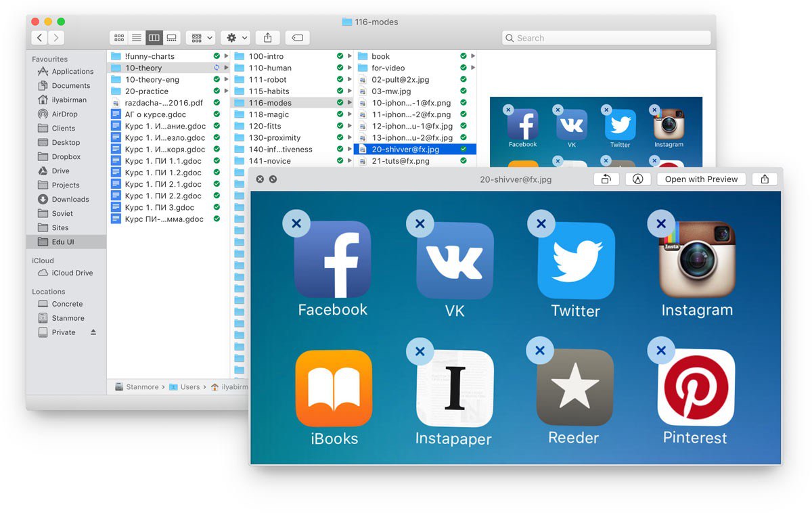Open iCloud Drive in the sidebar
Viewport: 812px width, 513px height.
coord(65,273)
